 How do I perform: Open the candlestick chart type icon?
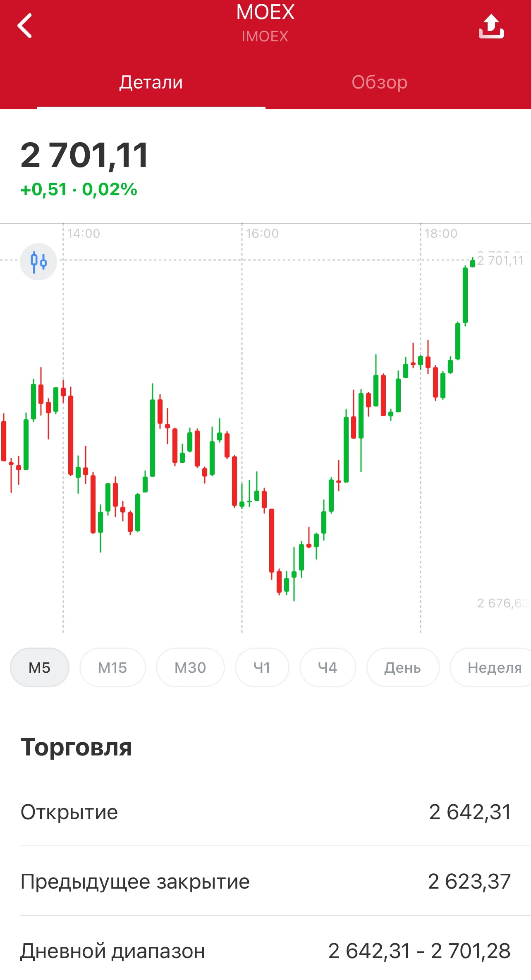38,262
